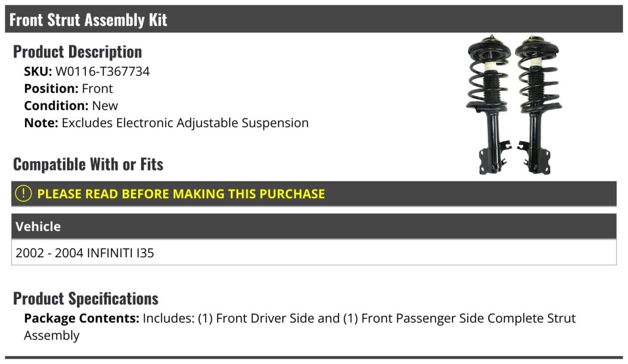Click the 'Front Strut Assembly Kit' title
The height and width of the screenshot is (364, 628).
[x=88, y=20]
